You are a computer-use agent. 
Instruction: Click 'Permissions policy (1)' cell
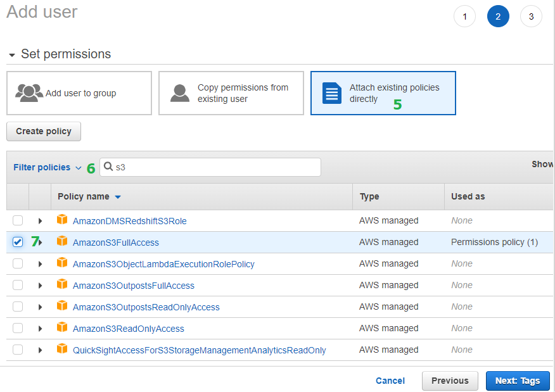[x=494, y=242]
